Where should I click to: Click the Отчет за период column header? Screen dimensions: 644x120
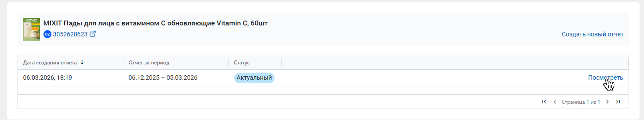click(149, 63)
